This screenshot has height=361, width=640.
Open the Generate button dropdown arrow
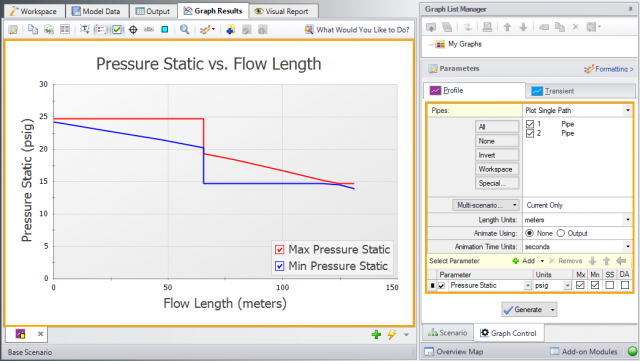pos(553,310)
